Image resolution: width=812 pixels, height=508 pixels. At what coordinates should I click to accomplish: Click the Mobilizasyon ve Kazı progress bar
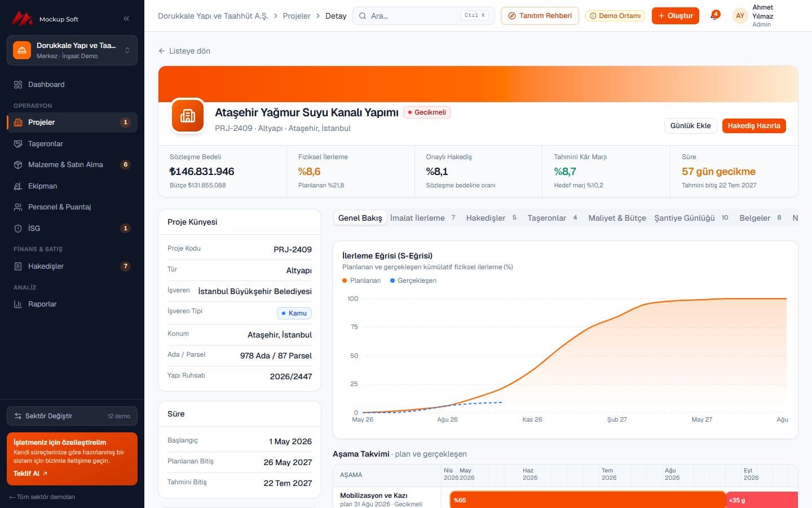[587, 500]
